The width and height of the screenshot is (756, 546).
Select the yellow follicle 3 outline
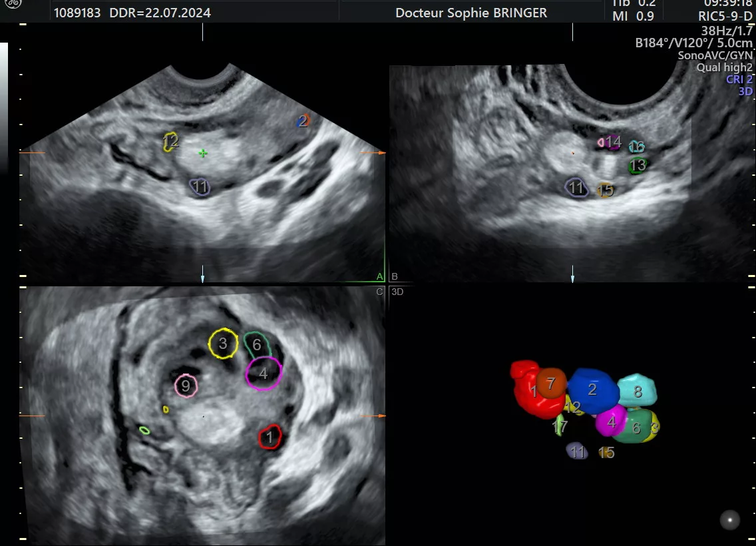[223, 344]
